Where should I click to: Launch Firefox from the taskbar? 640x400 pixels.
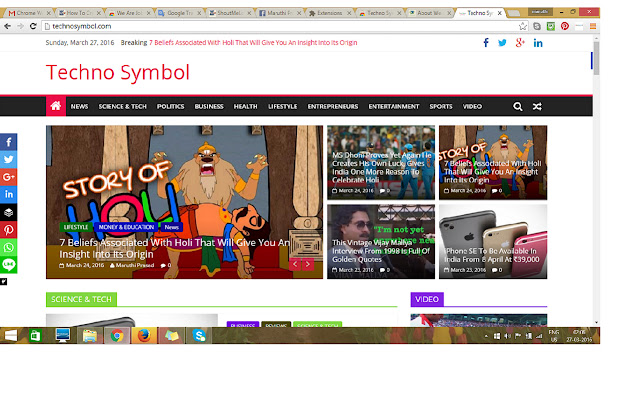coord(144,336)
